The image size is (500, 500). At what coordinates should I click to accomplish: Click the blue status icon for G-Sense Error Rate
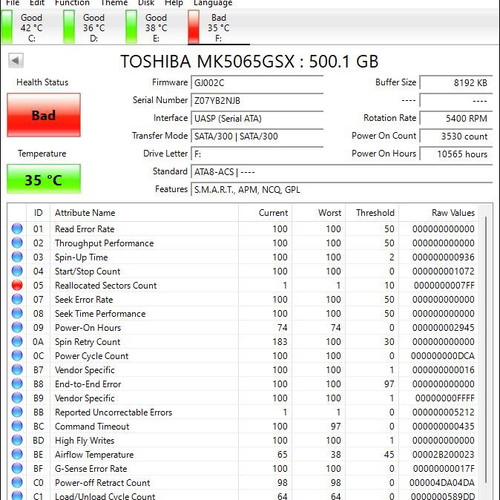(x=17, y=468)
